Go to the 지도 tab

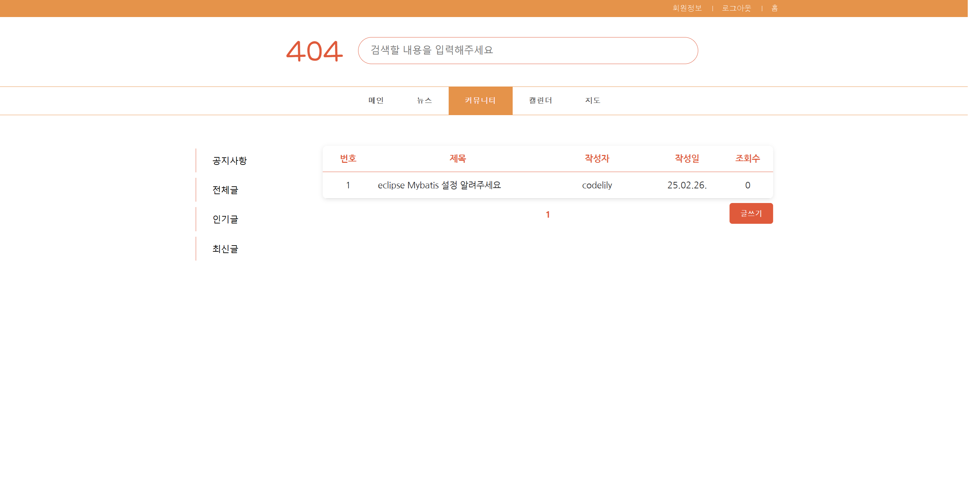592,100
